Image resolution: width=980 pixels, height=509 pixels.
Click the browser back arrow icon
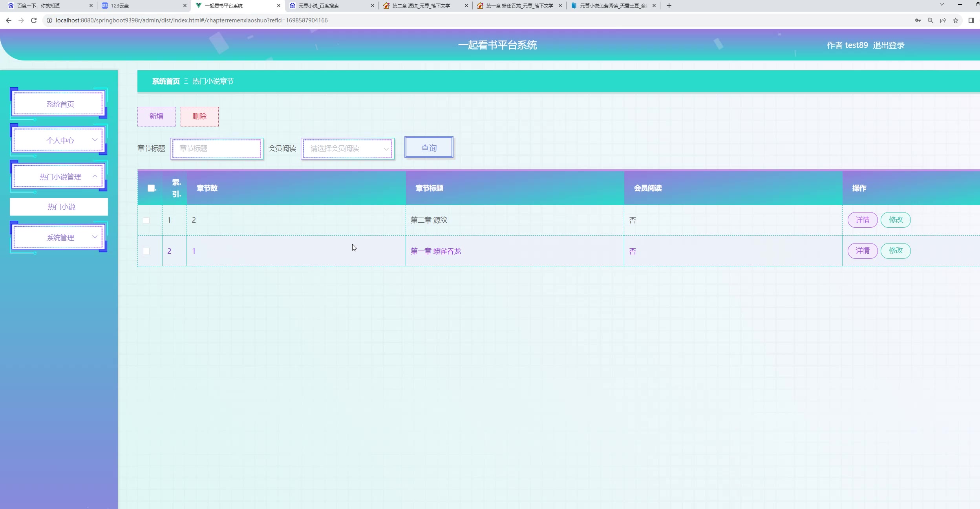click(x=9, y=20)
